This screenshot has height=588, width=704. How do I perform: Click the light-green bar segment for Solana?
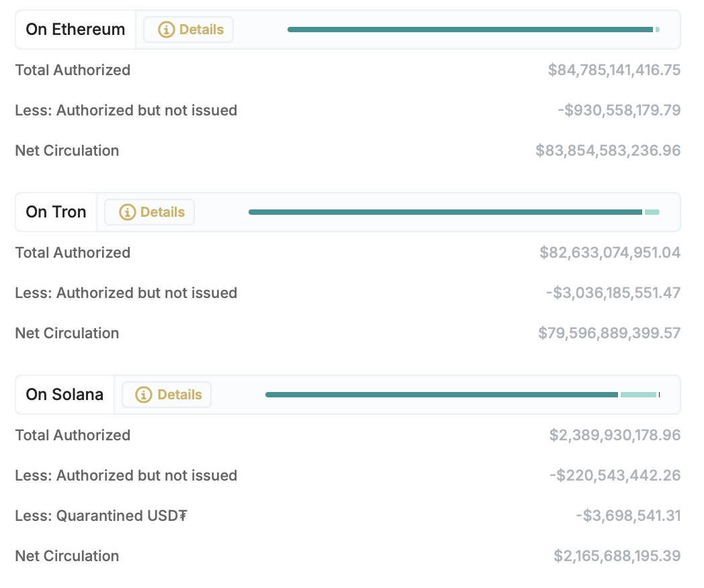point(637,395)
